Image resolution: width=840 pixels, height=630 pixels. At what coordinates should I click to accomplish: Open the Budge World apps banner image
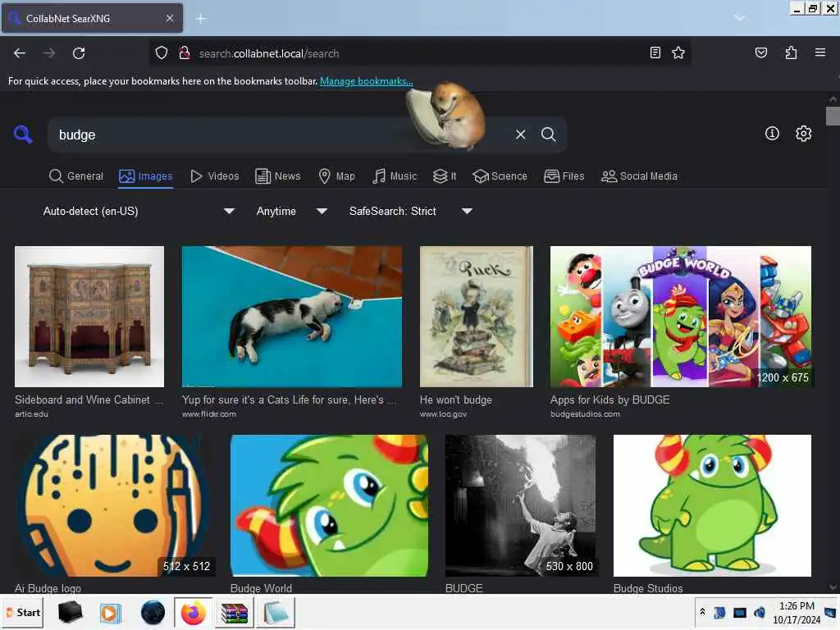(x=681, y=317)
